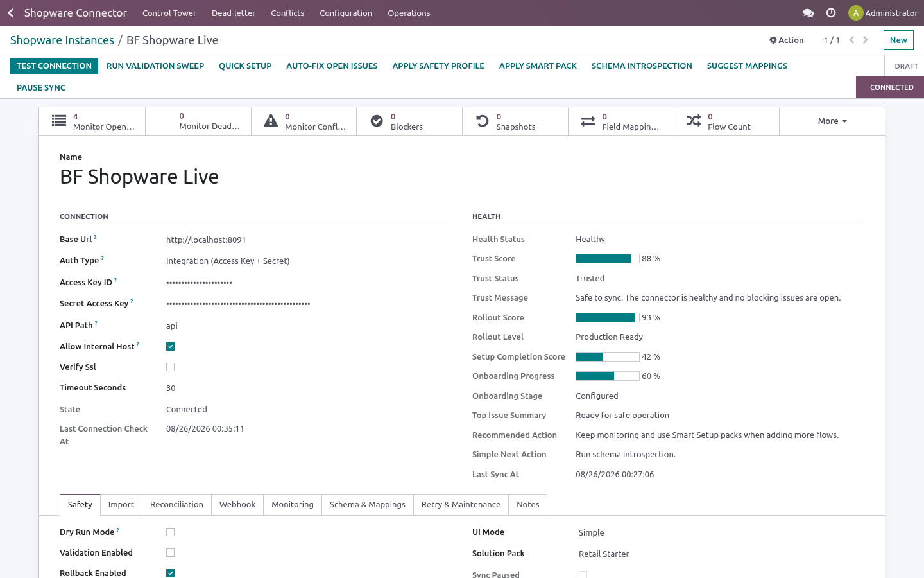Enable the Dry Run Mode checkbox
Image resolution: width=924 pixels, height=578 pixels.
[x=170, y=532]
